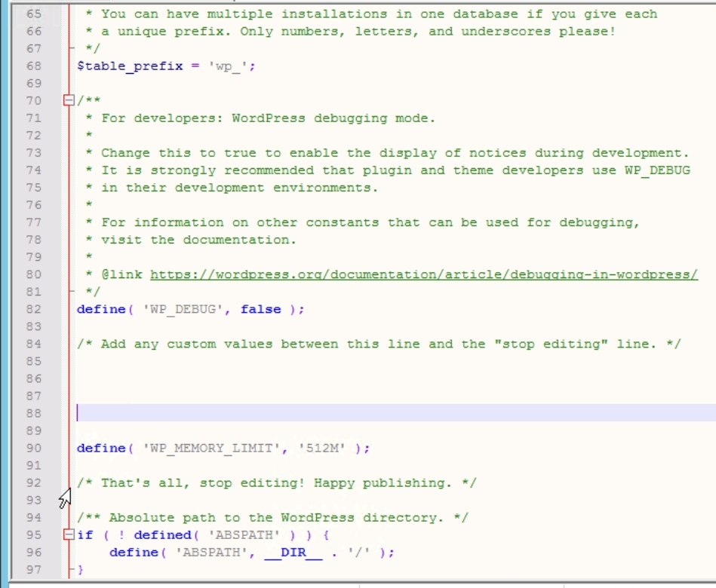
Task: Click the 'WP_DEBUG' string on line 82
Action: click(x=183, y=309)
